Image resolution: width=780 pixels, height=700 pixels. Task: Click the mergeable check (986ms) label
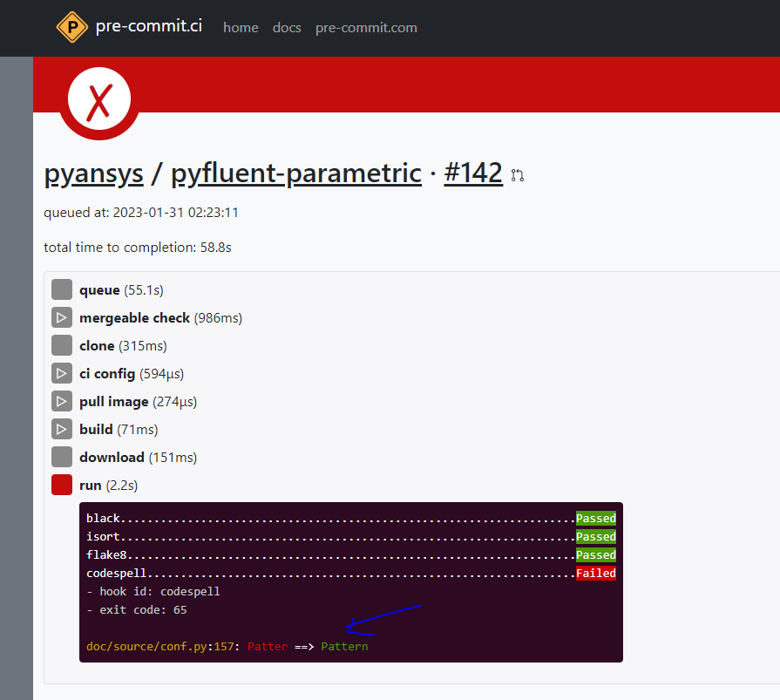tap(160, 318)
